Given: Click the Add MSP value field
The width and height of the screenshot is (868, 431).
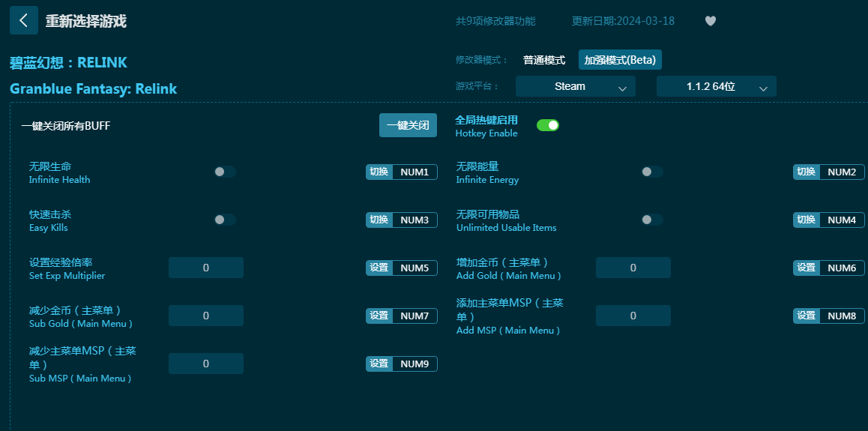Looking at the screenshot, I should (633, 316).
